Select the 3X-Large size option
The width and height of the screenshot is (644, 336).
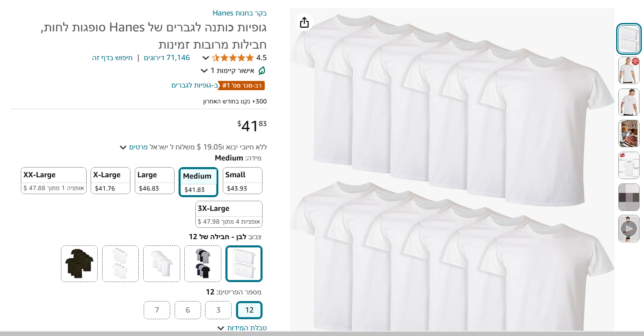[x=229, y=214]
